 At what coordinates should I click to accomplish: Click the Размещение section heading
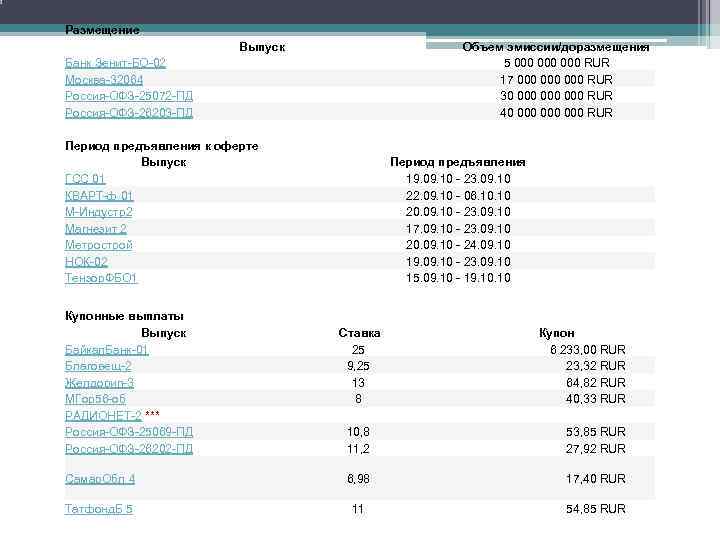(x=102, y=30)
